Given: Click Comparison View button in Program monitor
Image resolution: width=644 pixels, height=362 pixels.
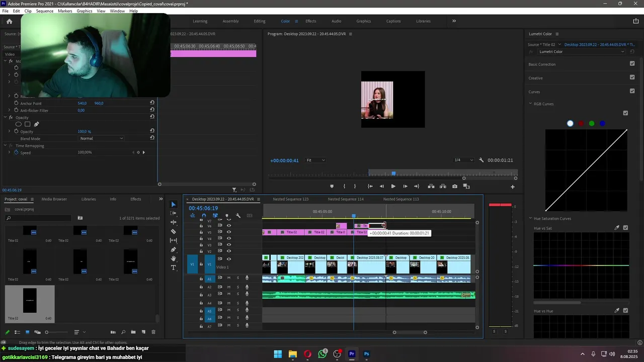Looking at the screenshot, I should 466,186.
